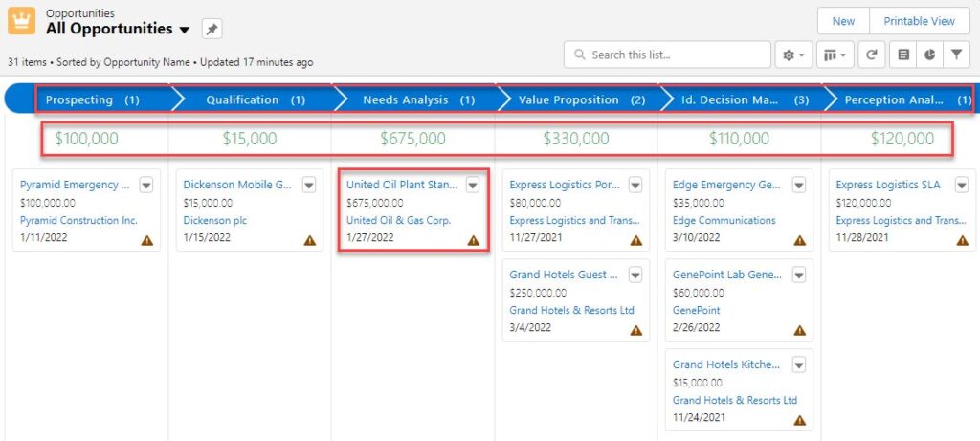Screen dimensions: 980x441
Task: Click the $110,000 Id. Decision Makers total
Action: 739,139
